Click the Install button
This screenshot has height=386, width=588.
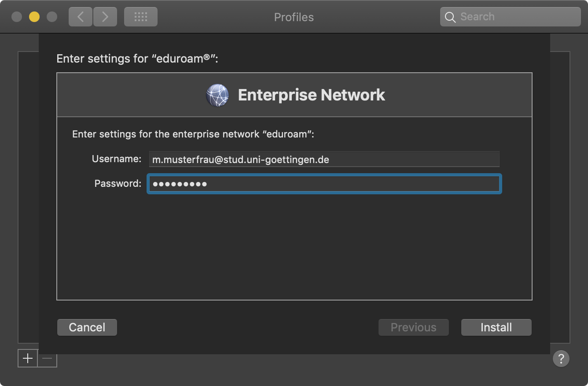[x=496, y=327]
